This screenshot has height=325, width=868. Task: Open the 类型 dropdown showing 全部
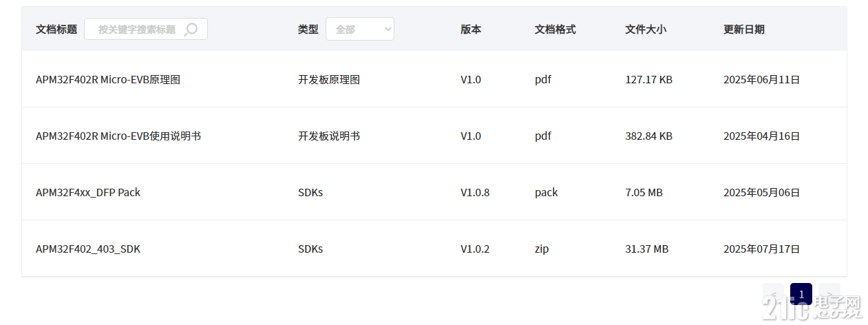pyautogui.click(x=360, y=29)
